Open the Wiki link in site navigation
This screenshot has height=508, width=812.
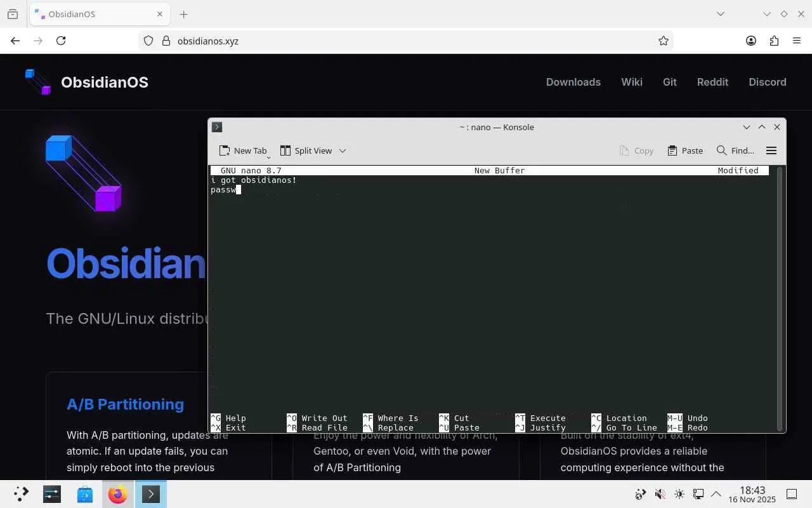[632, 82]
